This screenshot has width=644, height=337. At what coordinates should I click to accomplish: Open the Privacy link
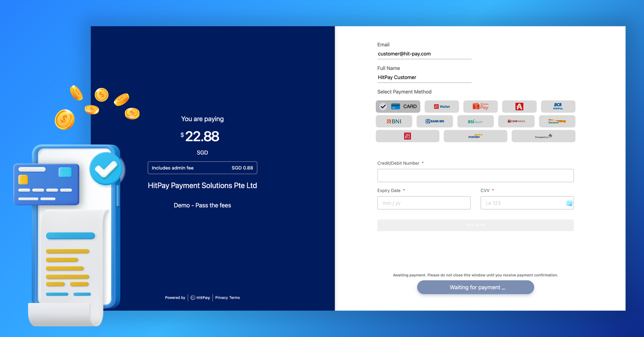pos(222,298)
